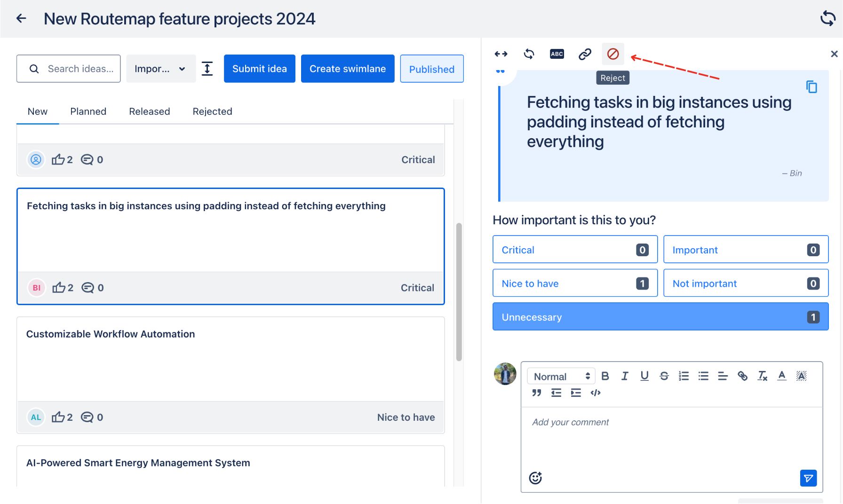Viewport: 843px width, 504px height.
Task: Switch to the Rejected tab
Action: 213,111
